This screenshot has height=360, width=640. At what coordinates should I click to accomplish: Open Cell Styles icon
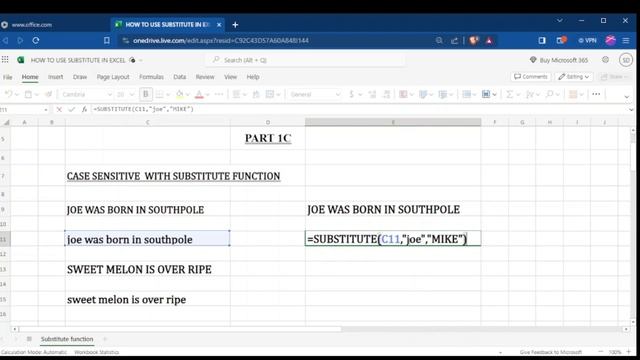pyautogui.click(x=442, y=94)
